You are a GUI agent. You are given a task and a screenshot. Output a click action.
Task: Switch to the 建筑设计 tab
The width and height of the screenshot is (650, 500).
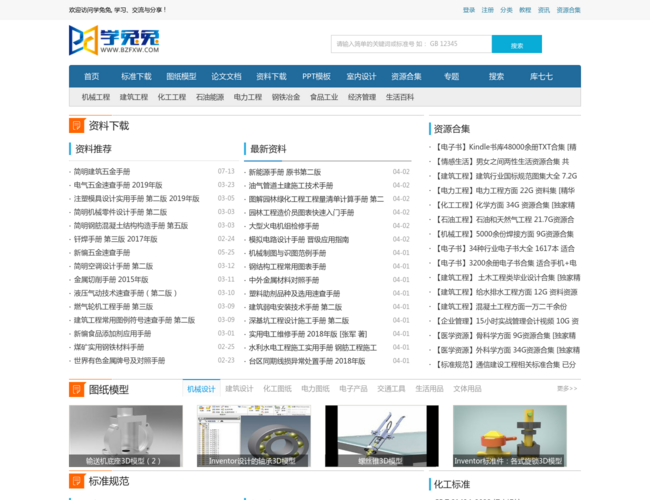[x=239, y=388]
